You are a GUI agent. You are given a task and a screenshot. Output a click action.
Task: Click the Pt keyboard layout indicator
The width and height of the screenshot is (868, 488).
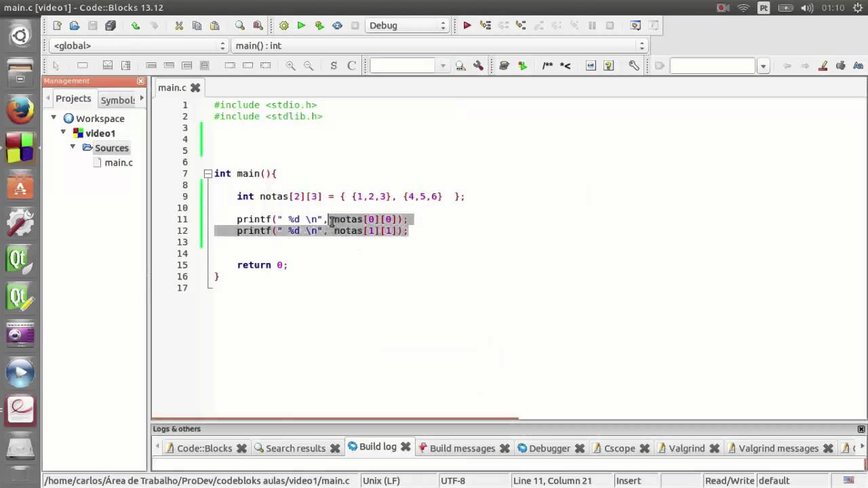click(764, 7)
